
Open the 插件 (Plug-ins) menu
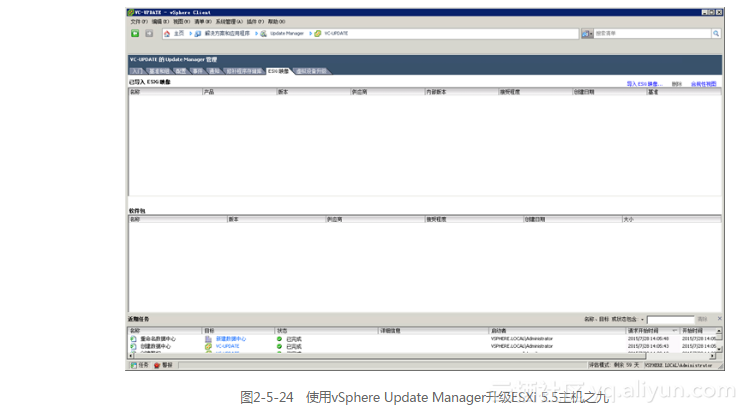(x=255, y=21)
